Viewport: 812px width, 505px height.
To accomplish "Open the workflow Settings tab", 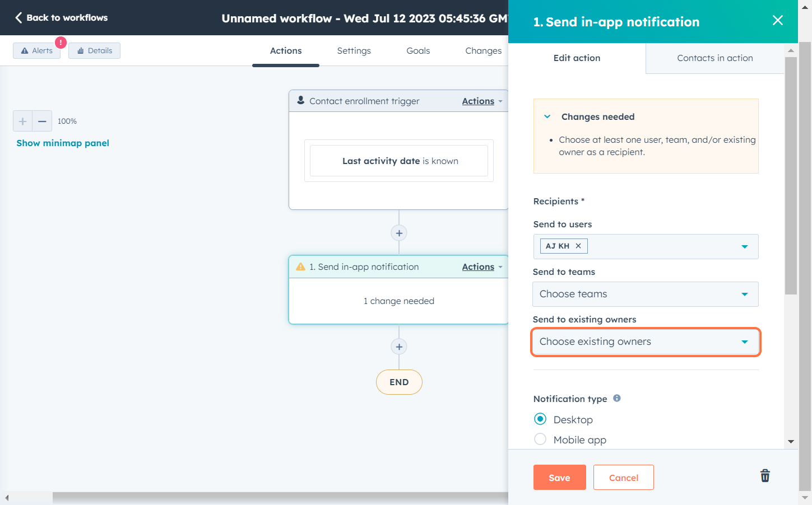I will 354,50.
